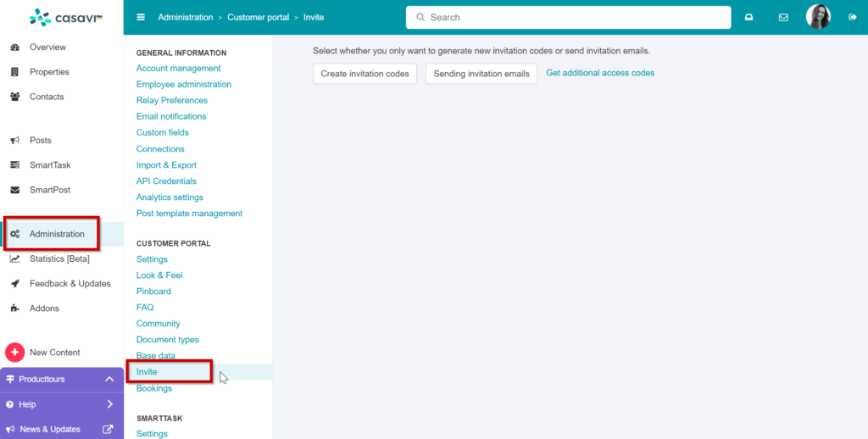Click the Sending invitation emails button
Screen dimensions: 868x439
tap(481, 74)
